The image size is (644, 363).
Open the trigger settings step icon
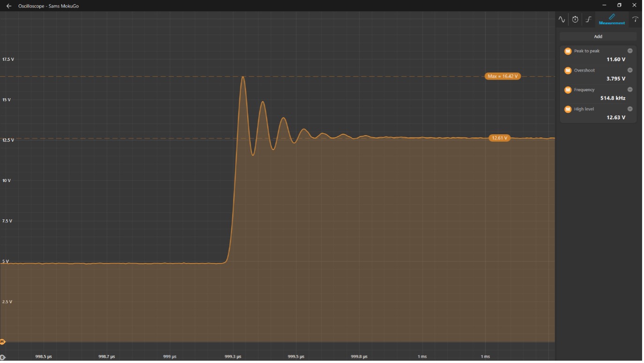(x=589, y=20)
